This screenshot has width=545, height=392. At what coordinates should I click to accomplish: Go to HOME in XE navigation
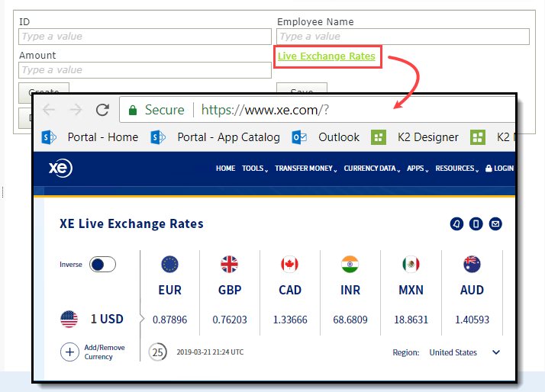[x=225, y=169]
